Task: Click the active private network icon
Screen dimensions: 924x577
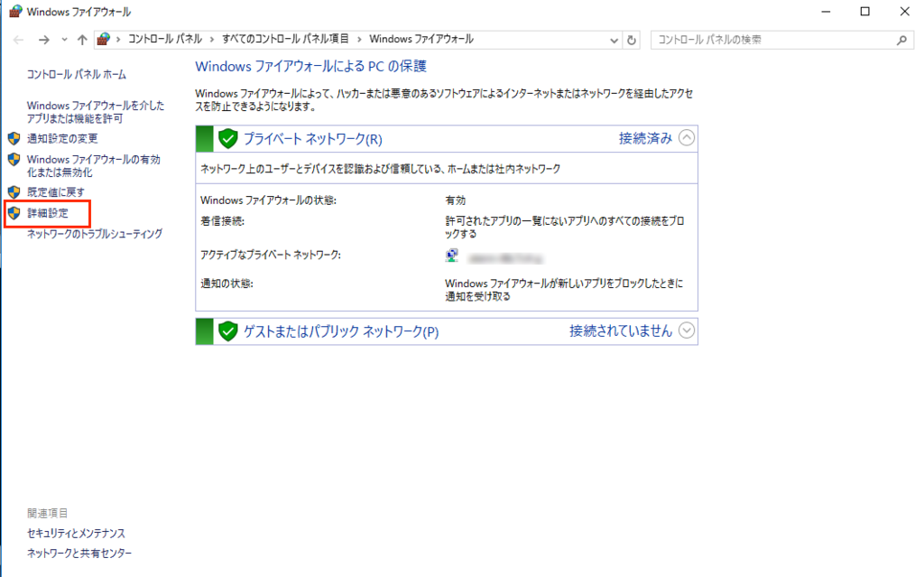Action: point(452,256)
